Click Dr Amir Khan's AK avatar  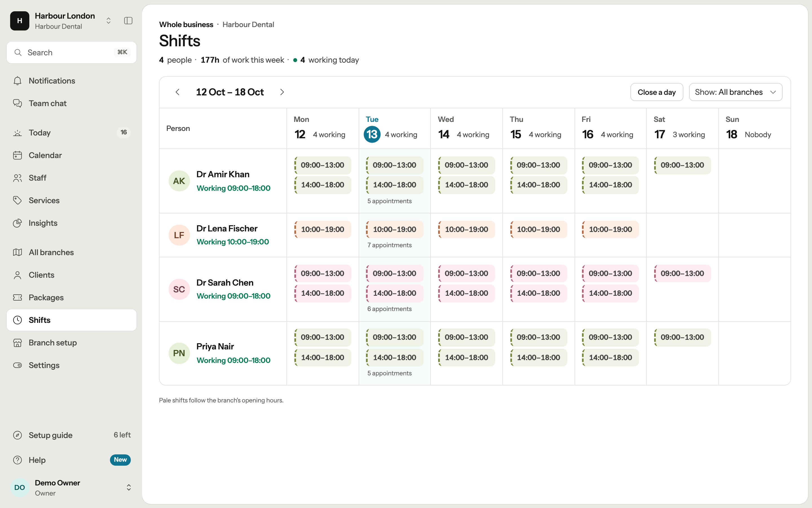[x=179, y=181]
